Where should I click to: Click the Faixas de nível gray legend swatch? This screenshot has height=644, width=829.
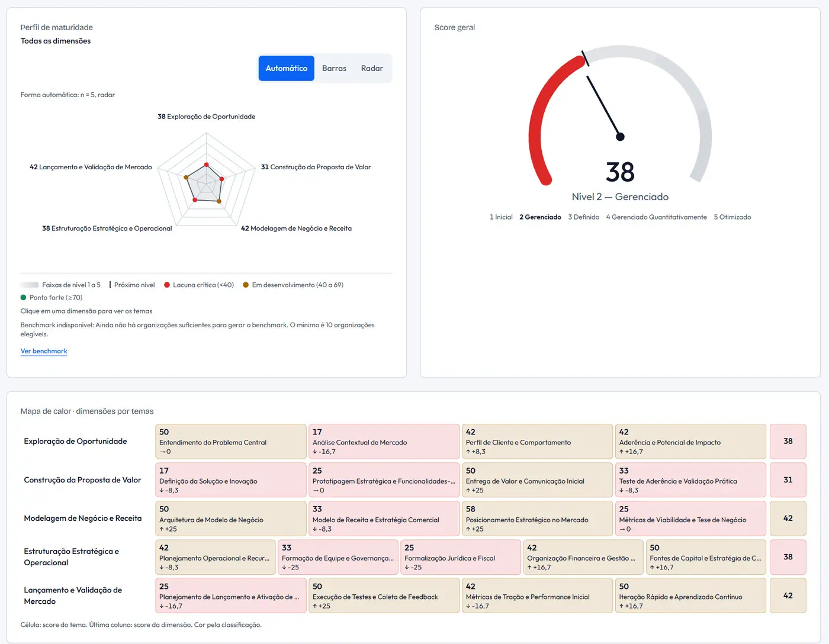point(30,285)
